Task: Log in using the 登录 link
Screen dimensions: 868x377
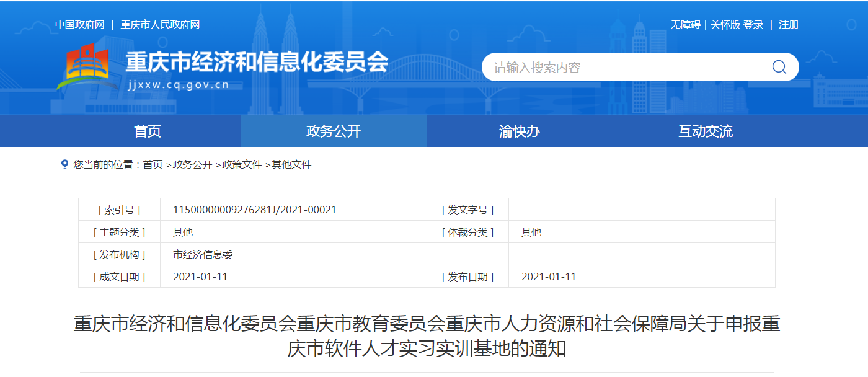Action: (754, 24)
